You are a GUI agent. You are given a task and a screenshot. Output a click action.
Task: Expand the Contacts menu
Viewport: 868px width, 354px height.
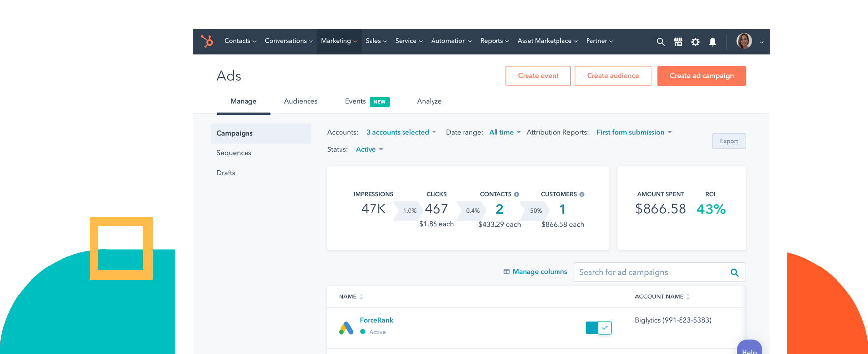[241, 41]
